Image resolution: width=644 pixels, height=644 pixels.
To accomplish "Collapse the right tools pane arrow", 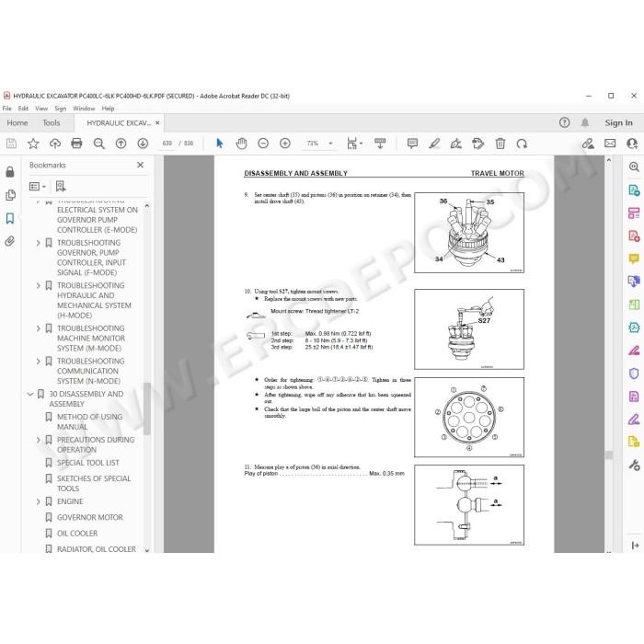I will 635,545.
